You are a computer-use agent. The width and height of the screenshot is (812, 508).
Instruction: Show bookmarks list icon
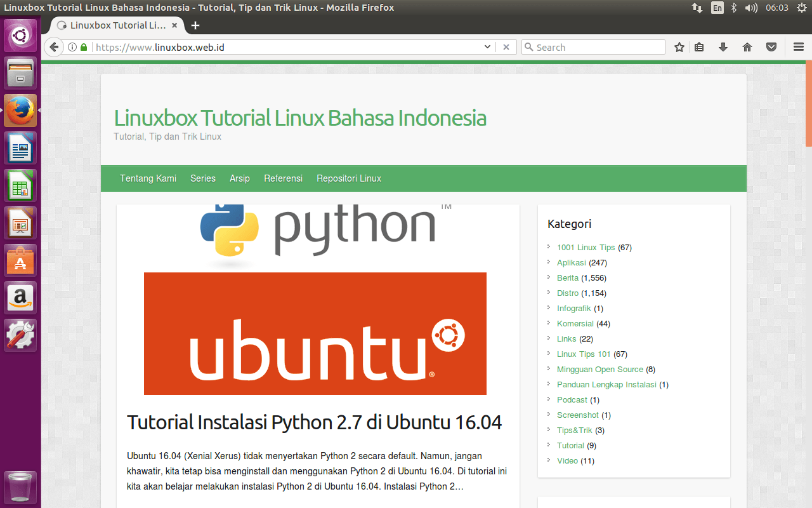click(x=699, y=47)
